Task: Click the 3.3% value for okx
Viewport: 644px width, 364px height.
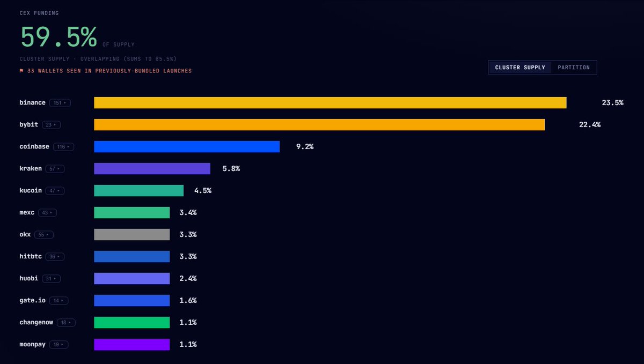Action: click(188, 234)
